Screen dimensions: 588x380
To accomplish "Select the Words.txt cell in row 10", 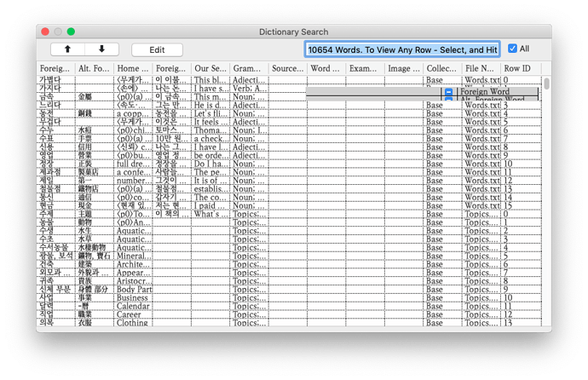I will point(481,164).
